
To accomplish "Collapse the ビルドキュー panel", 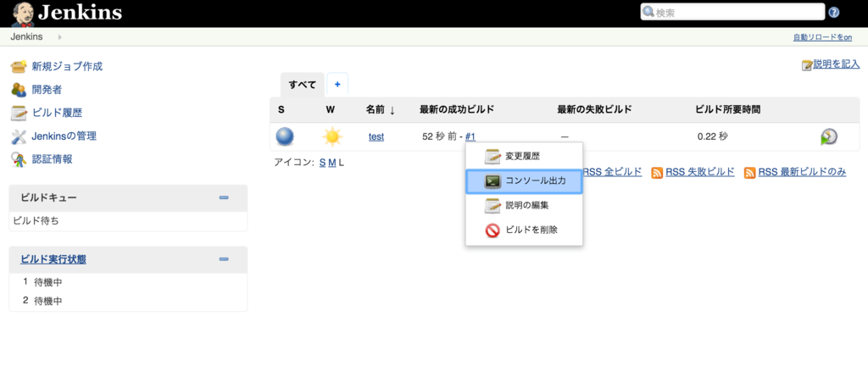I will [224, 197].
